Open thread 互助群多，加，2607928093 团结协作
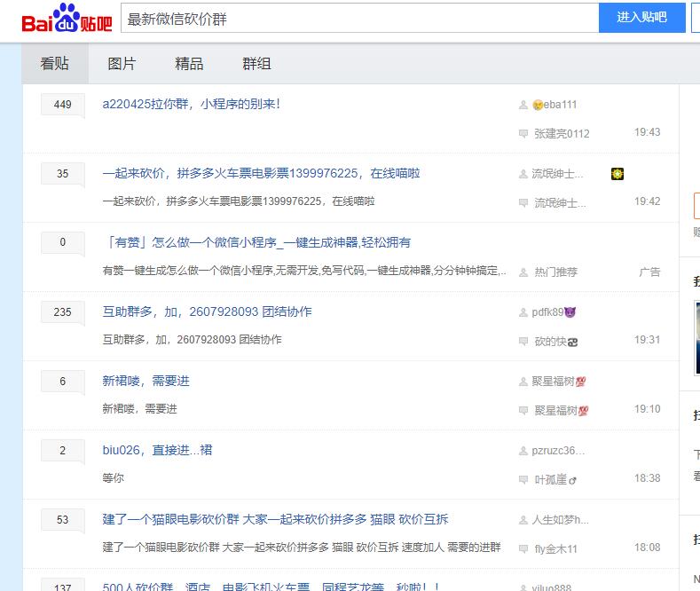 pos(207,311)
